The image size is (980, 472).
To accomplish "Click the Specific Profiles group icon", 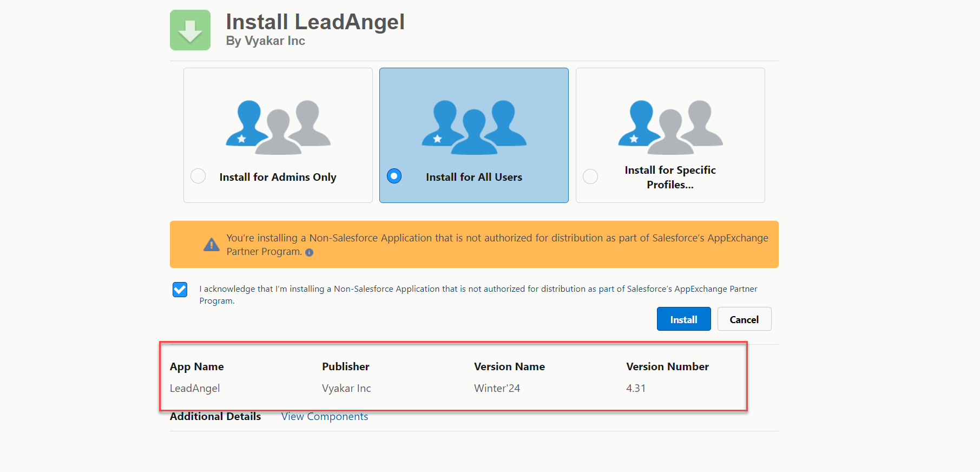I will (x=670, y=127).
